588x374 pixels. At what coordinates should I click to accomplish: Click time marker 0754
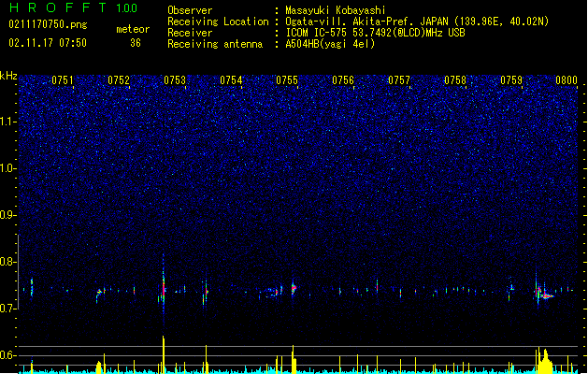pyautogui.click(x=231, y=80)
